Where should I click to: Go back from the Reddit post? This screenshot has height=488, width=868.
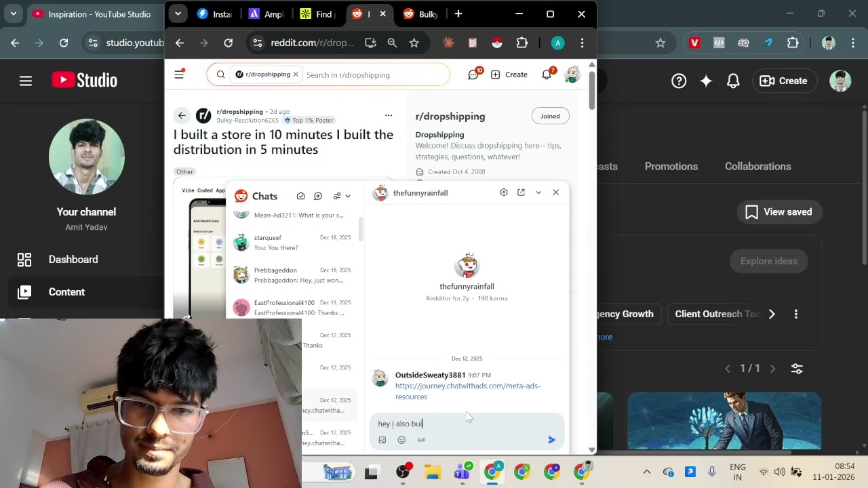pos(182,115)
